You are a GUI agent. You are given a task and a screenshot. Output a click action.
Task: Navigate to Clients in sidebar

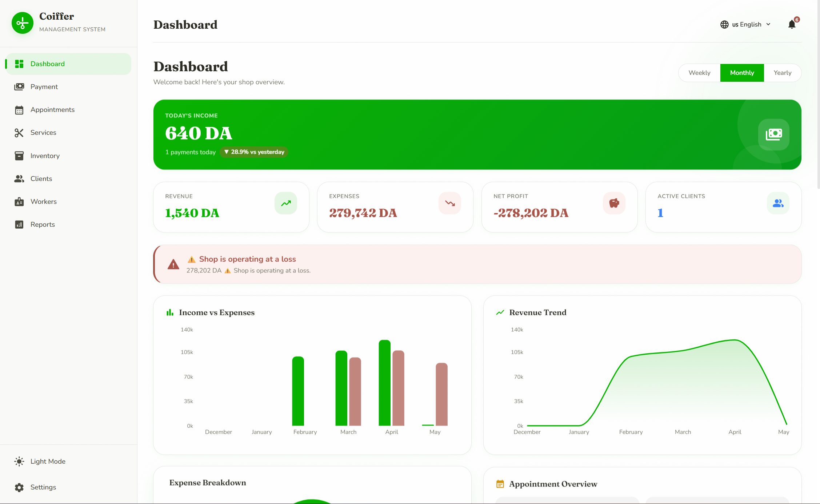[x=68, y=179]
